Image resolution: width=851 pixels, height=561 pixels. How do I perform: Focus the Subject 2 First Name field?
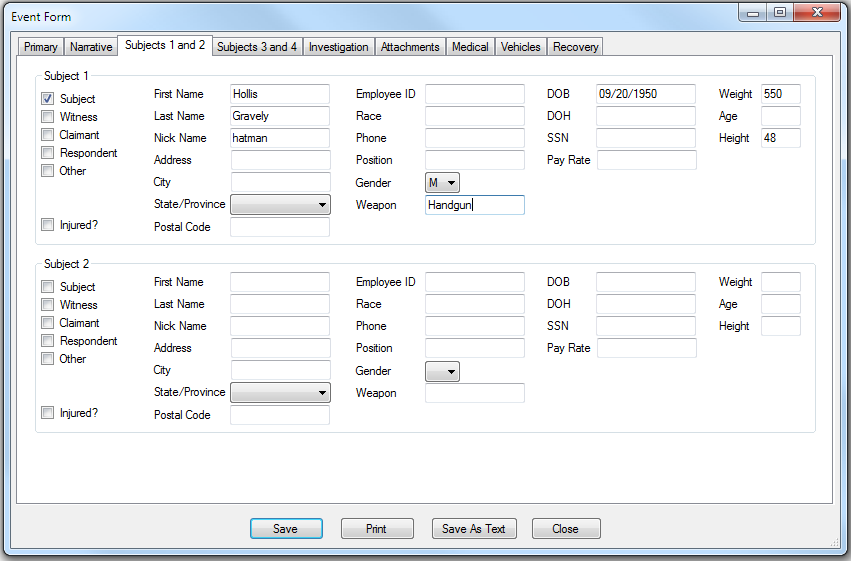click(279, 282)
